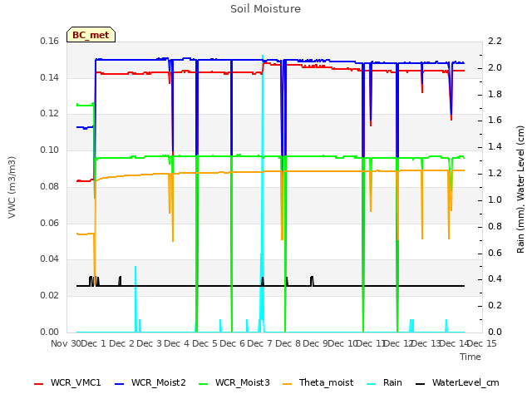The width and height of the screenshot is (532, 399).
Task: Click the cyan Rain legend color marker
Action: [x=372, y=384]
